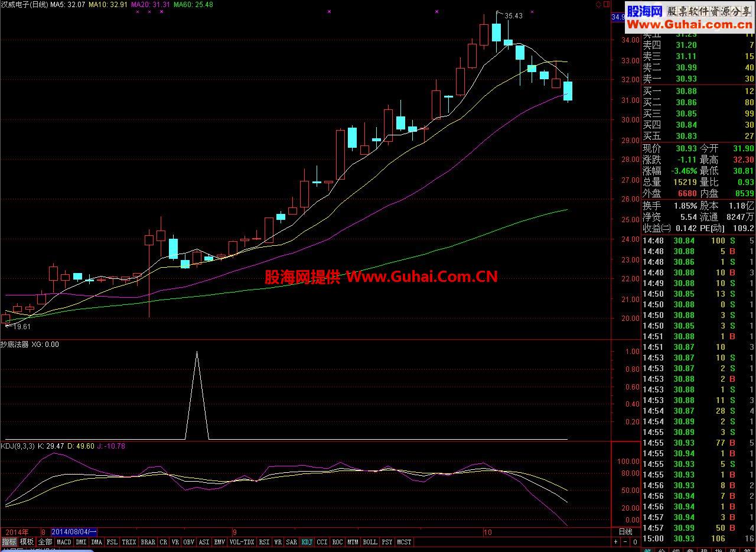Click the MA20: 31.31 label
The image size is (756, 552).
151,4
